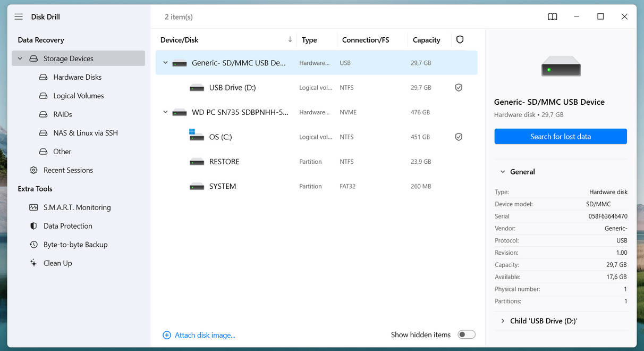Click the S.M.A.R.T. Monitoring graph icon
This screenshot has height=351, width=644.
(33, 207)
